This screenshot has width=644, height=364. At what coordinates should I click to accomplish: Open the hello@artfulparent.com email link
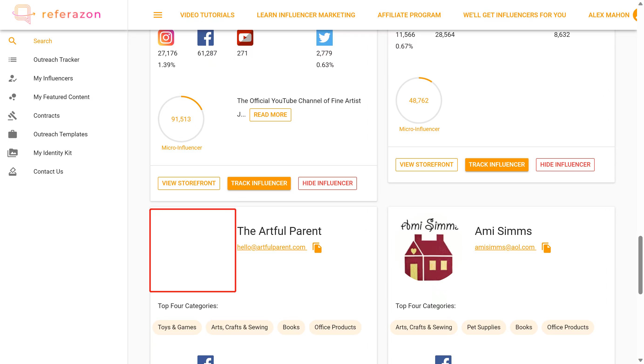pos(272,247)
